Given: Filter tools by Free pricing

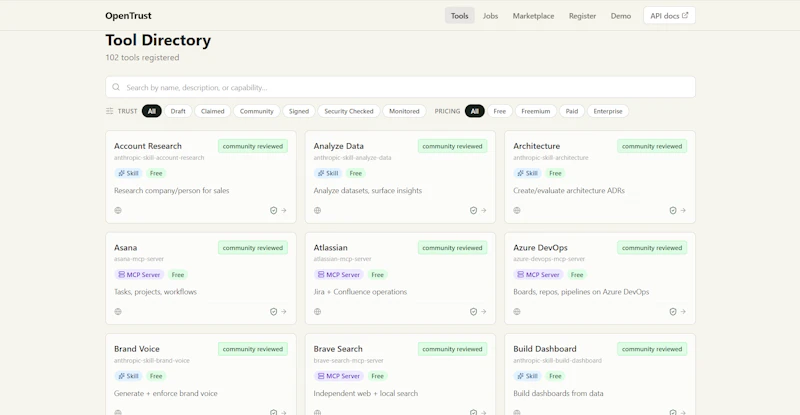Looking at the screenshot, I should (x=499, y=111).
